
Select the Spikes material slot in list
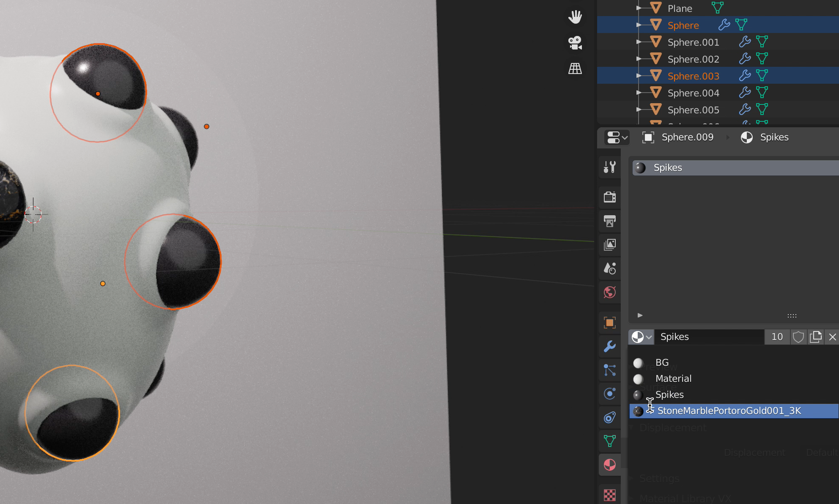[736, 168]
